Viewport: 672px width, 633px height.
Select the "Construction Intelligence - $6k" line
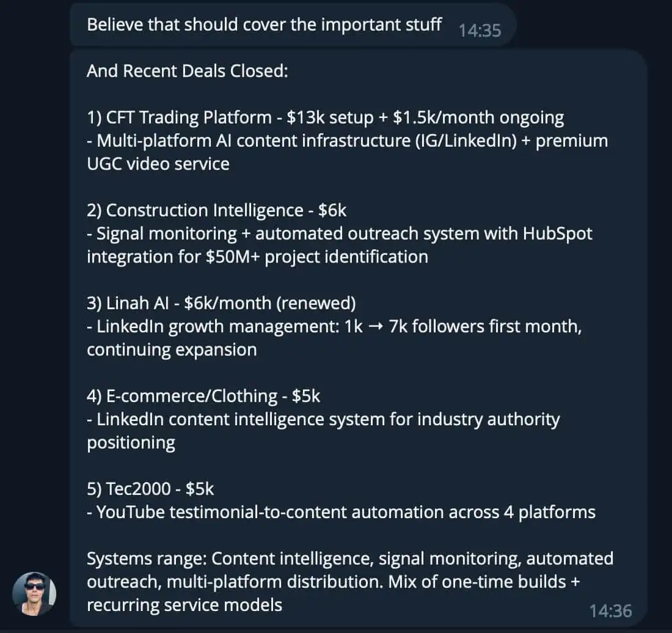[216, 210]
